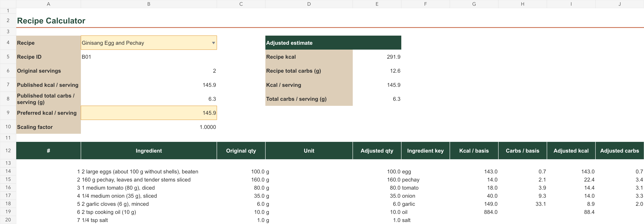The image size is (644, 224).
Task: Click the oil Adjusted kcal value 88.4
Action: coord(589,212)
